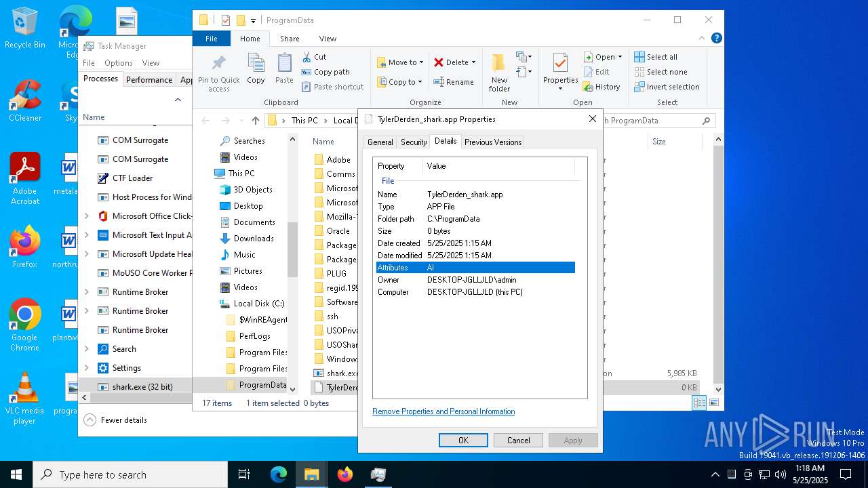Click Cancel in Properties dialog
This screenshot has height=488, width=868.
[519, 441]
